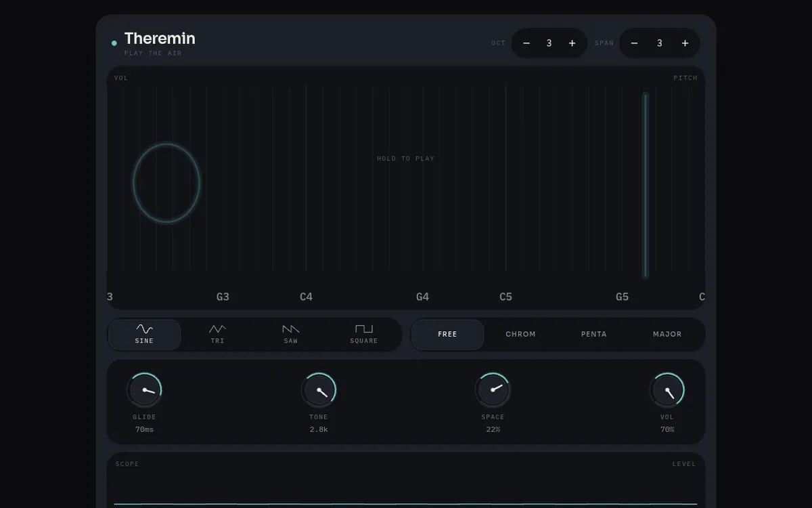This screenshot has width=812, height=508.
Task: Select the Sine waveform
Action: point(144,335)
